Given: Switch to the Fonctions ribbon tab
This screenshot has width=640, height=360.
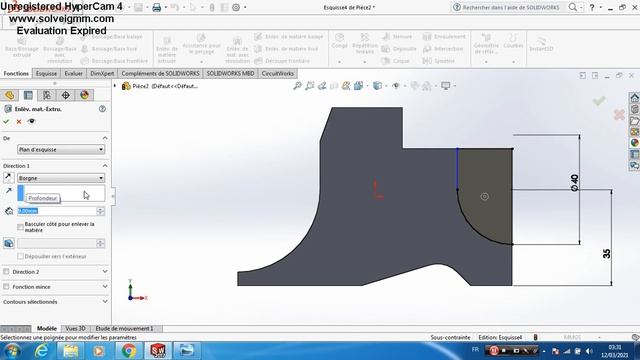Looking at the screenshot, I should pyautogui.click(x=16, y=73).
